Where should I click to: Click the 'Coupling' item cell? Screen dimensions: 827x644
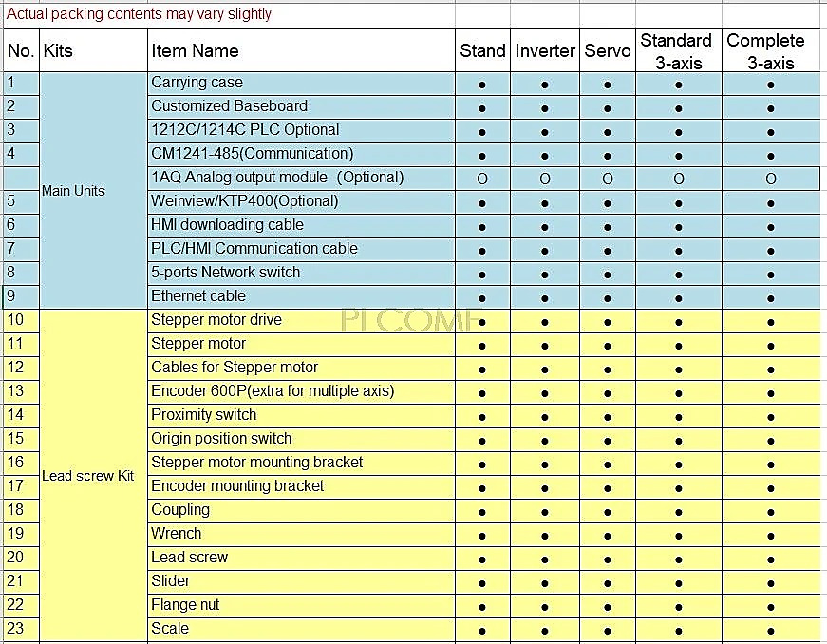click(301, 511)
